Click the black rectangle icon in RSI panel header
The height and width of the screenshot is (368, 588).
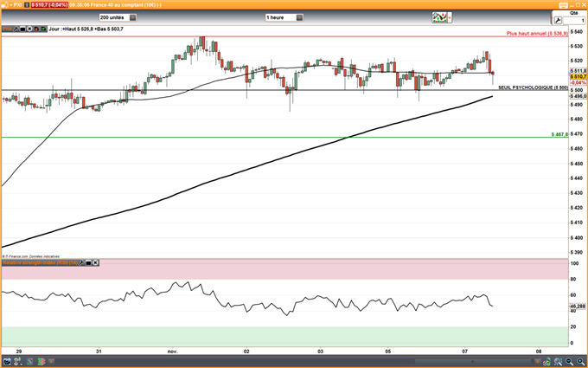(88, 263)
